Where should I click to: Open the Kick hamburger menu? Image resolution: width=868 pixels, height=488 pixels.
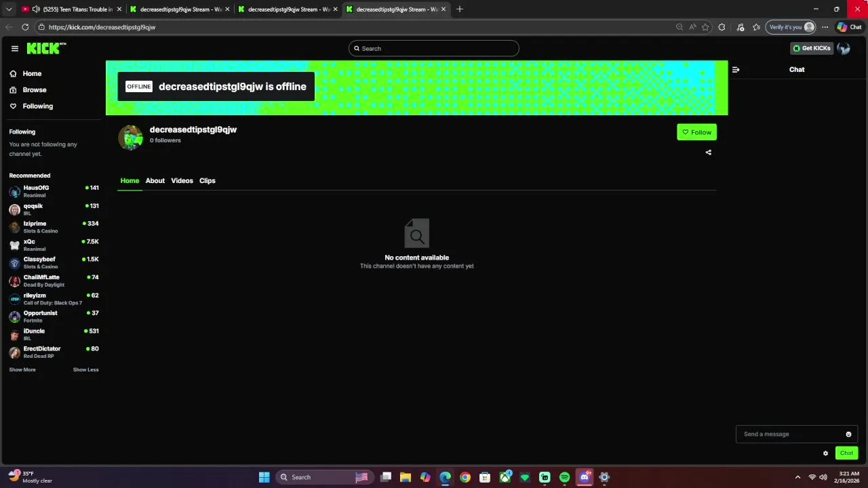15,48
